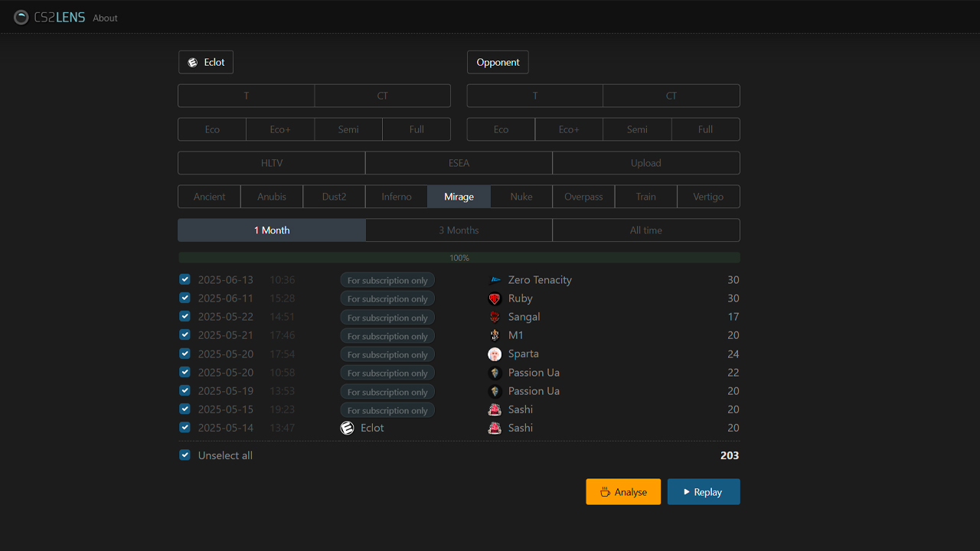Click the Analyse button
Image resolution: width=980 pixels, height=551 pixels.
(623, 492)
